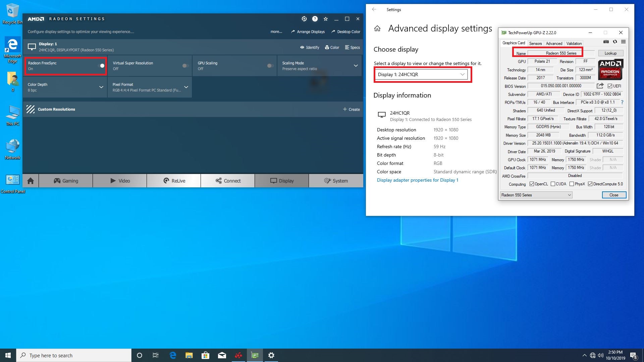Image resolution: width=644 pixels, height=362 pixels.
Task: Open Mail app from taskbar
Action: click(x=222, y=355)
